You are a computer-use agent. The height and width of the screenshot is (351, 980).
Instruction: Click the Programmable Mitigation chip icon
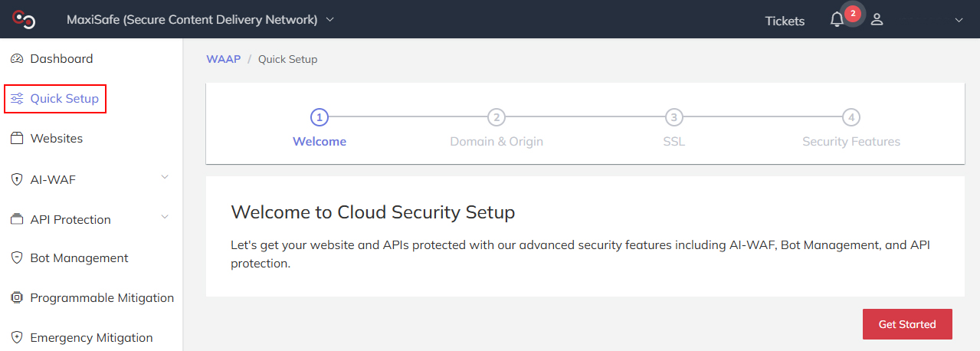(x=17, y=298)
